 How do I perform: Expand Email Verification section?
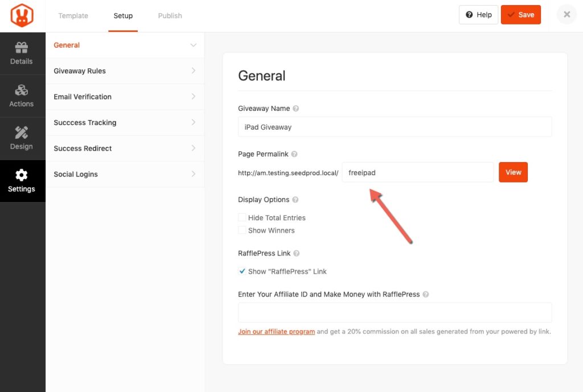[x=125, y=97]
